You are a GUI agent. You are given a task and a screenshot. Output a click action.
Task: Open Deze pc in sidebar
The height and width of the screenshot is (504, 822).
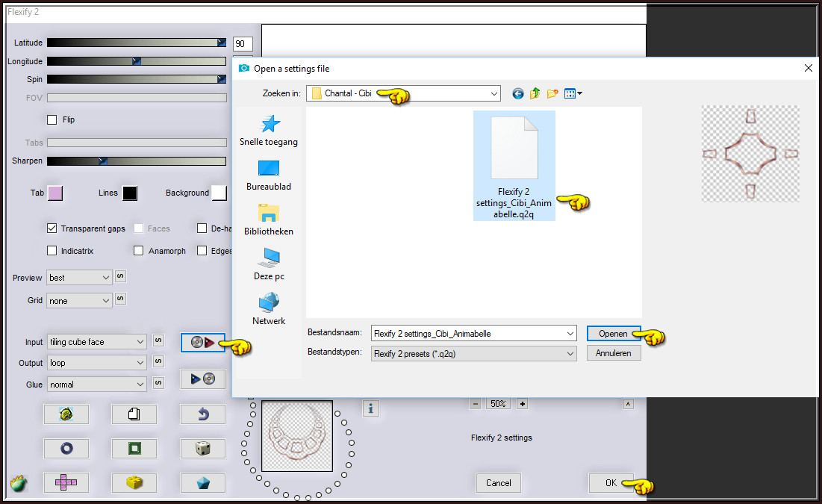pos(269,265)
